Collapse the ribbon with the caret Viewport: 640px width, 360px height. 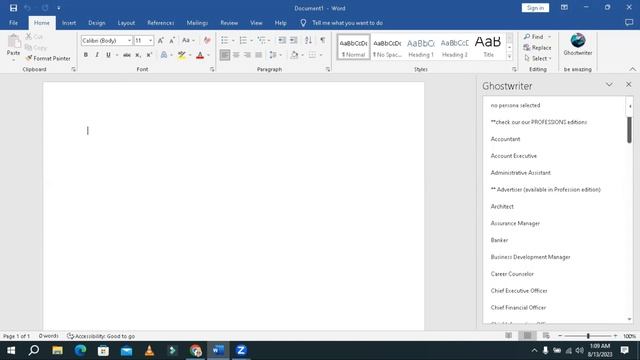pyautogui.click(x=632, y=69)
